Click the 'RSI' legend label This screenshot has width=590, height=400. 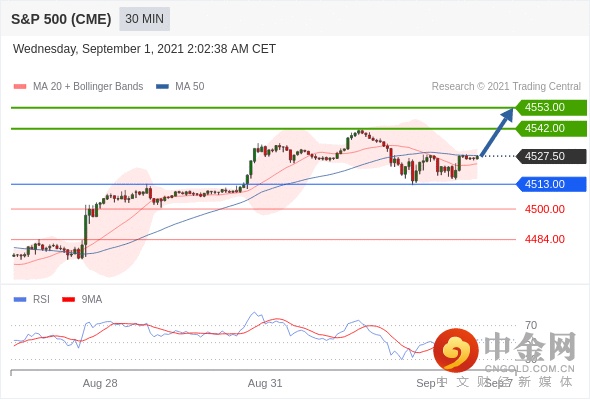(41, 300)
